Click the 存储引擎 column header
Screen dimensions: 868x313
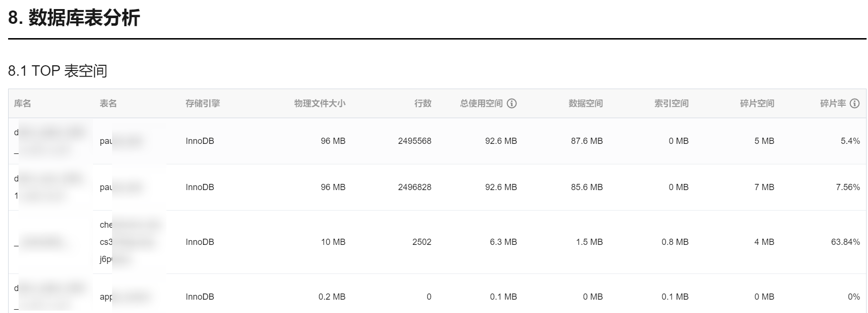(203, 103)
